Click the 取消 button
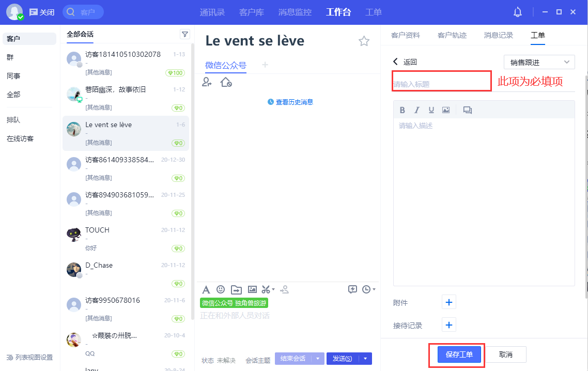588x371 pixels. [506, 354]
